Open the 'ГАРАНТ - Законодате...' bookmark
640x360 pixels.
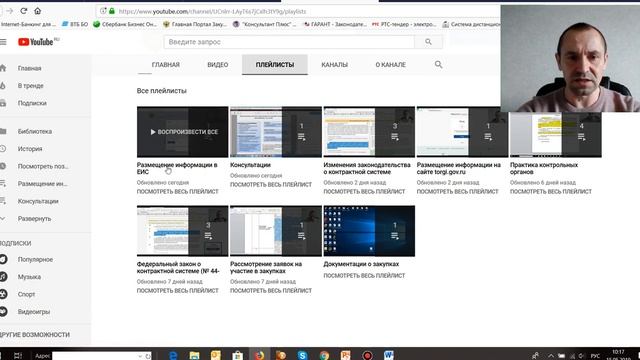click(335, 24)
